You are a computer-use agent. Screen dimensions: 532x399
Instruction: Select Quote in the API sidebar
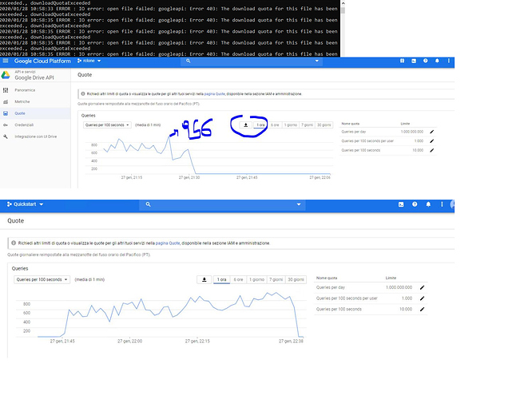click(20, 113)
